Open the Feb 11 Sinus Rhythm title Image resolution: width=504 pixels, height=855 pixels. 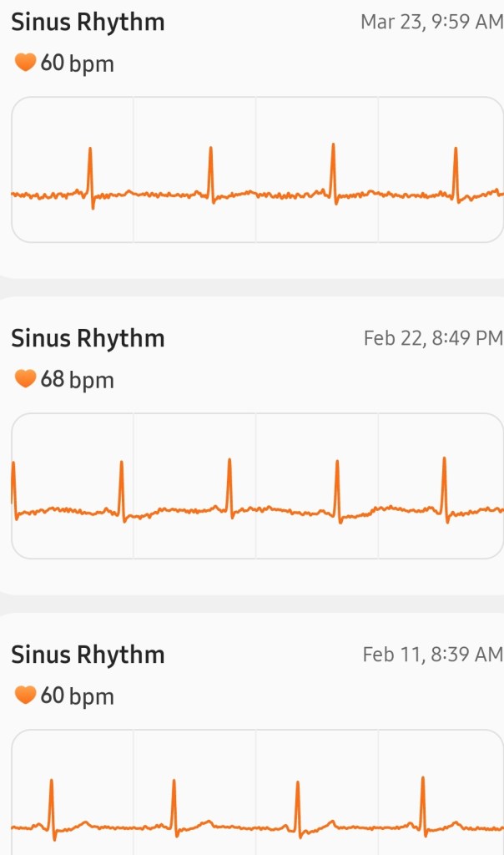click(88, 655)
